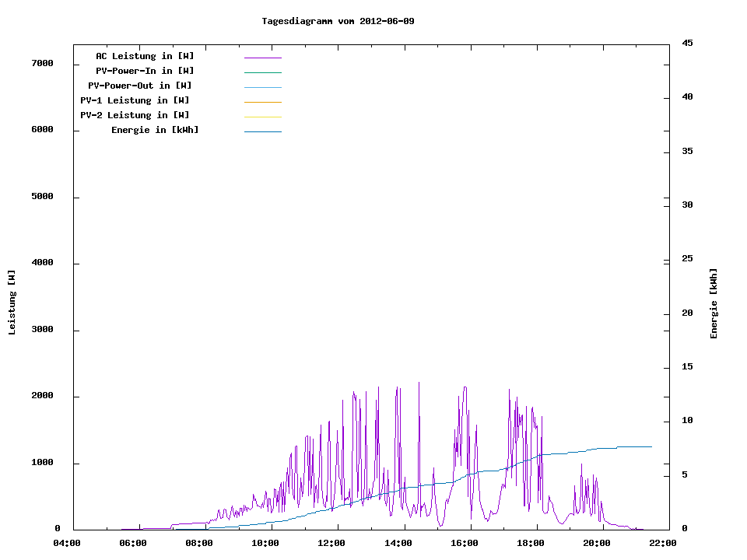Click the 22:00 time axis tick label
The image size is (747, 560).
[664, 543]
